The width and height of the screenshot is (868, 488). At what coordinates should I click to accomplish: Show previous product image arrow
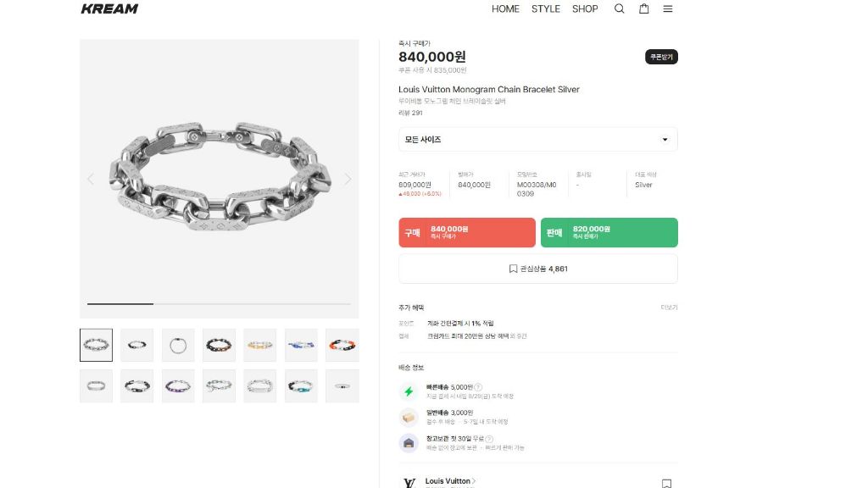(91, 179)
